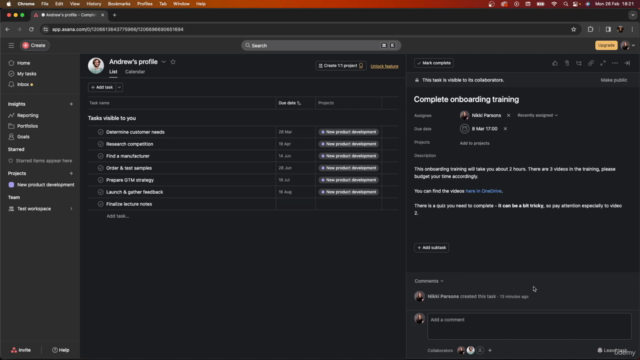
Task: Invite teammates with Invite button
Action: 21,350
